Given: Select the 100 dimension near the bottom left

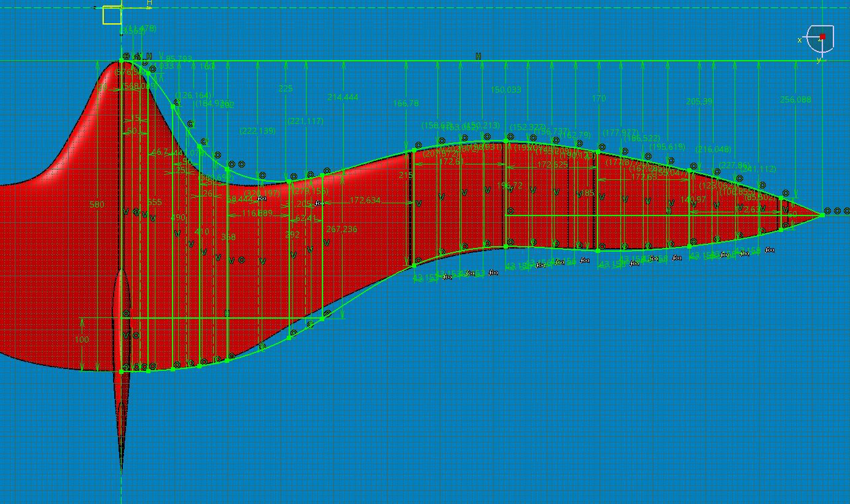Looking at the screenshot, I should [x=81, y=339].
